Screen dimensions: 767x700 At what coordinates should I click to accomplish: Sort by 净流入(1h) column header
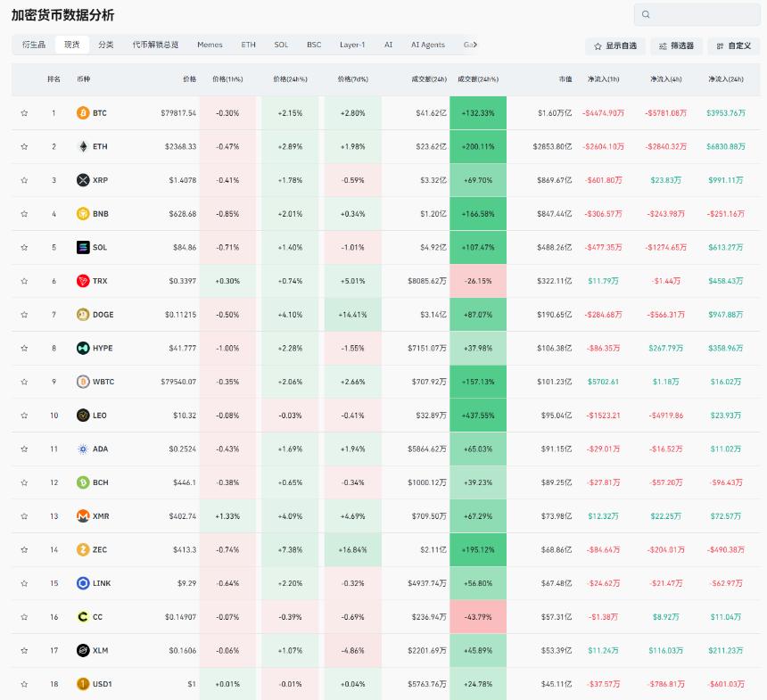coord(603,78)
